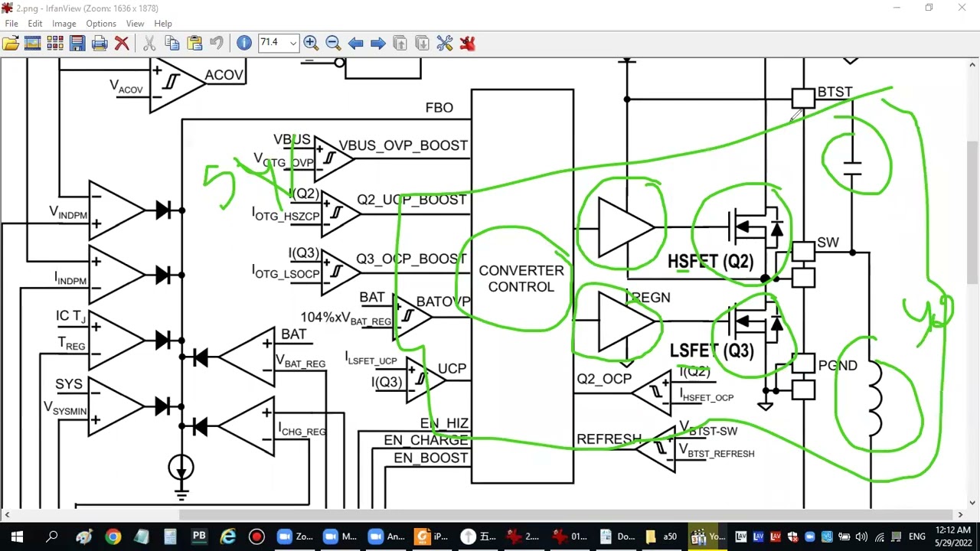
Task: Click the red IrfanView About icon
Action: [x=467, y=44]
